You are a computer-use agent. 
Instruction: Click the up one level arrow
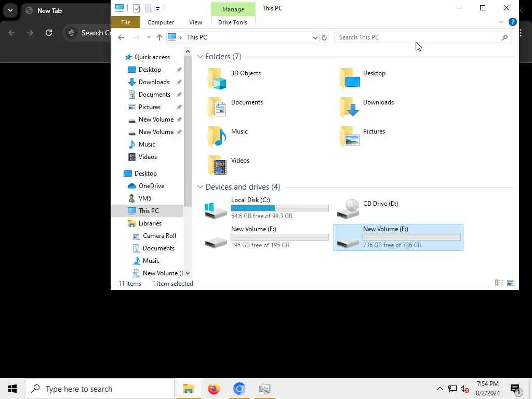coord(159,37)
